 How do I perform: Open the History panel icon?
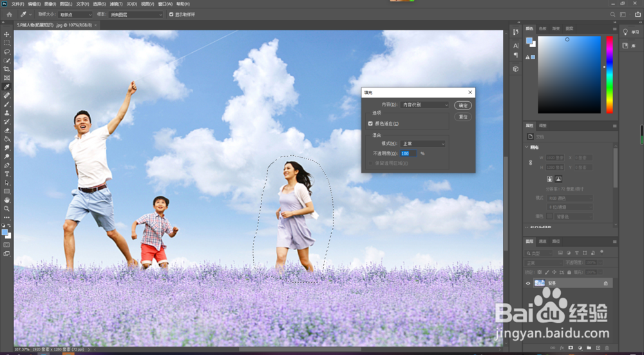pos(516,32)
